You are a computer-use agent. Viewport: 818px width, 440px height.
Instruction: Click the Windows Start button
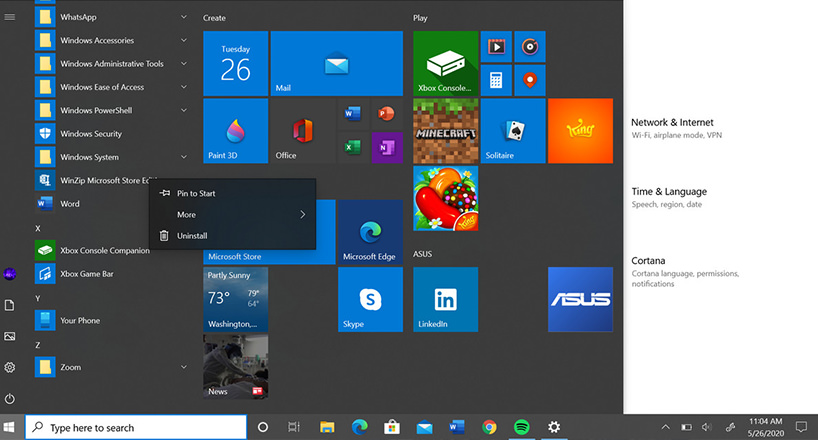click(x=9, y=427)
